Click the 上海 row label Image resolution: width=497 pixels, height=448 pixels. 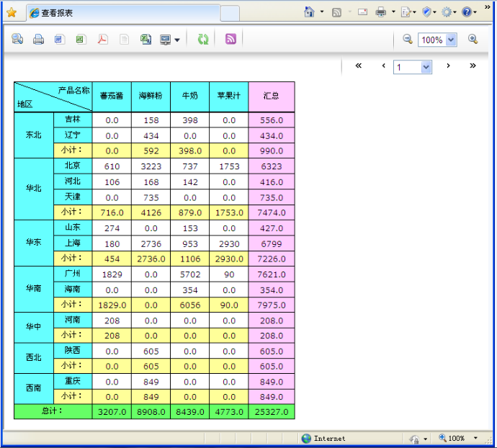73,243
